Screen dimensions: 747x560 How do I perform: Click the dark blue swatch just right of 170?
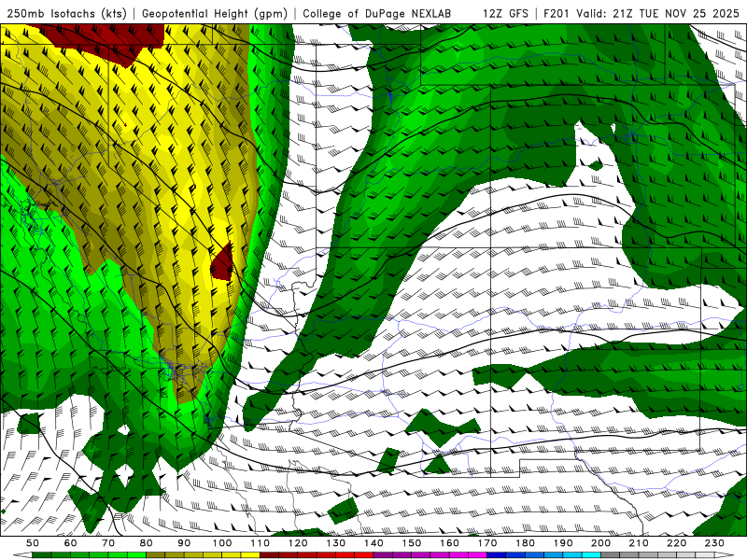click(497, 555)
